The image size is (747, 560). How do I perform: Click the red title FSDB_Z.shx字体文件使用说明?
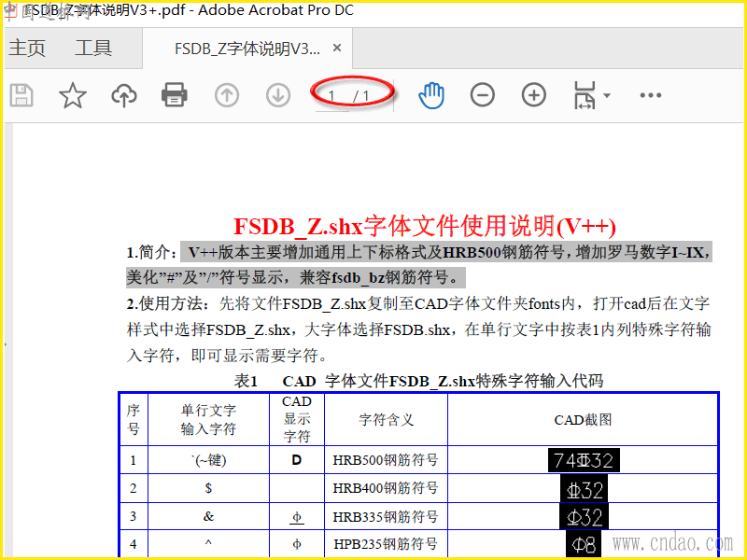425,226
